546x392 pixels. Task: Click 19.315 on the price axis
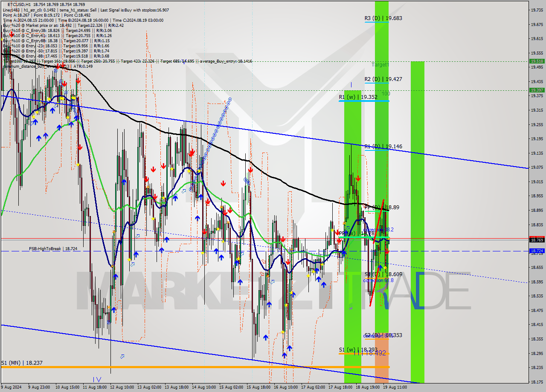point(537,110)
